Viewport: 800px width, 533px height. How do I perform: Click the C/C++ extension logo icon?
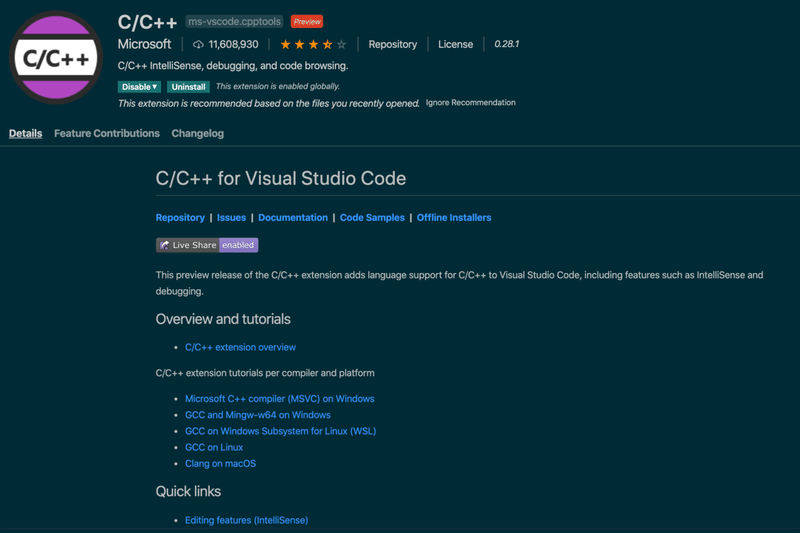point(56,58)
